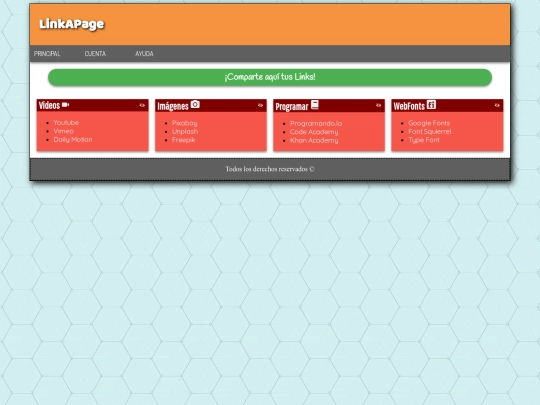The width and height of the screenshot is (540, 405).
Task: Click the book icon beside Programar
Action: [x=314, y=105]
